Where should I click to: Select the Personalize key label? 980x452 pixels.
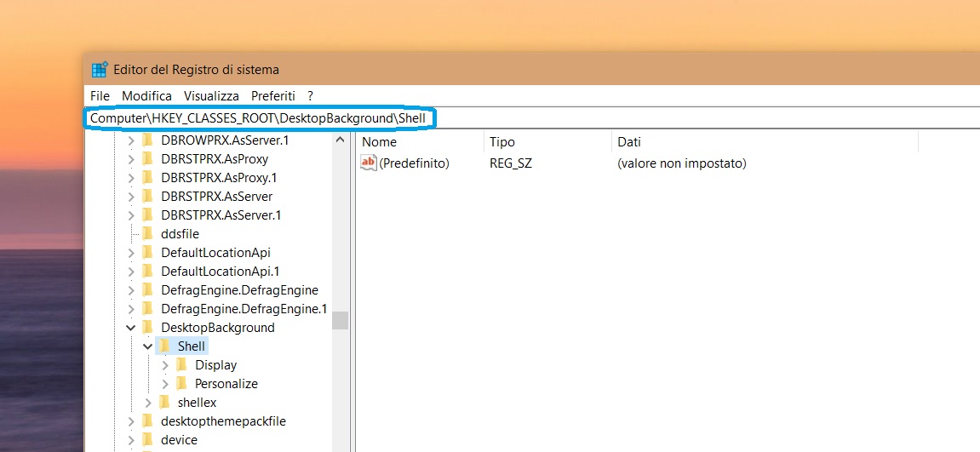pos(226,384)
